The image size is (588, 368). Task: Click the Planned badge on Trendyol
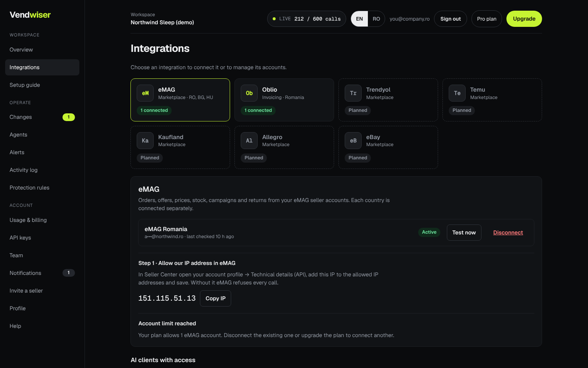358,110
